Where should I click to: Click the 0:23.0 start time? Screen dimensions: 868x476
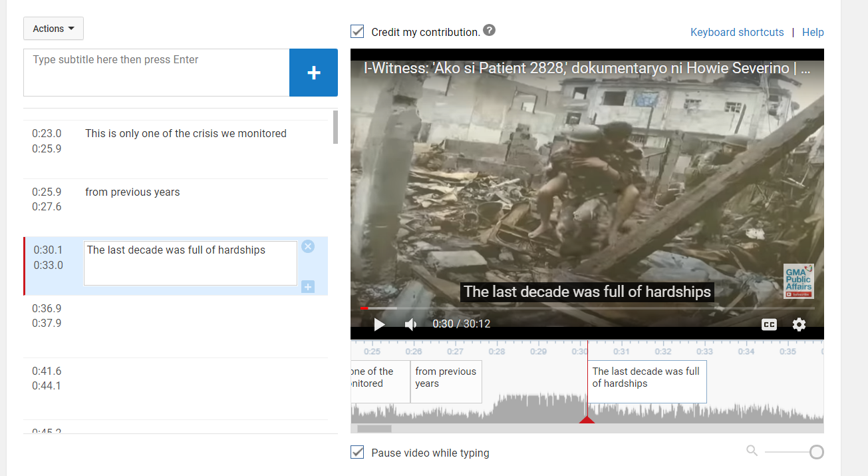pyautogui.click(x=47, y=133)
